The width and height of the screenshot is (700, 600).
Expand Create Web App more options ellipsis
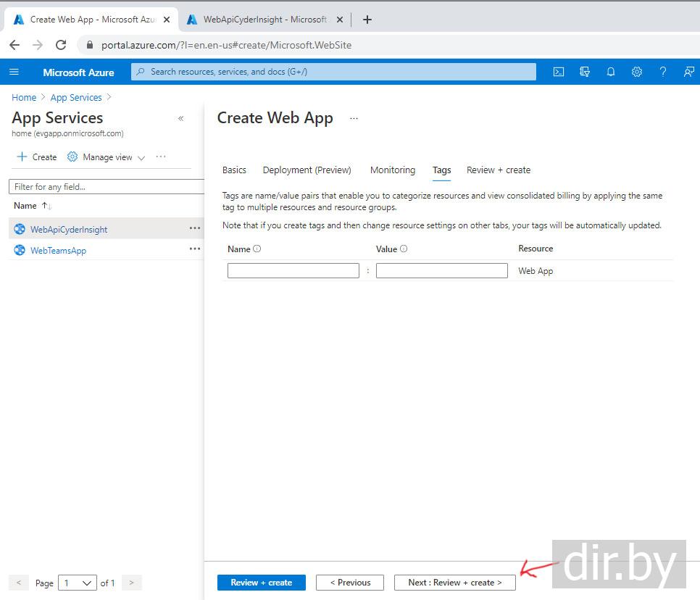point(354,119)
